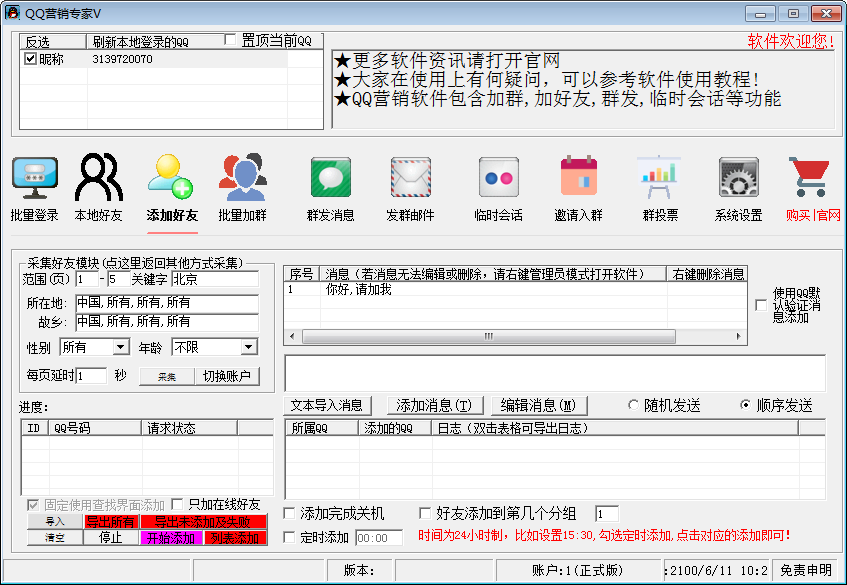Click the QQ penguin title bar icon

(x=12, y=13)
